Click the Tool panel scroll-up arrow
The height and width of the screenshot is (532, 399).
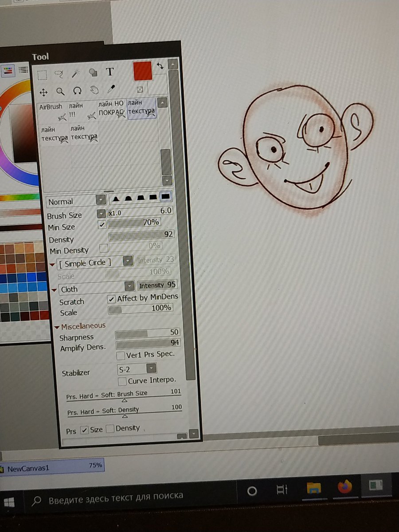click(x=172, y=63)
